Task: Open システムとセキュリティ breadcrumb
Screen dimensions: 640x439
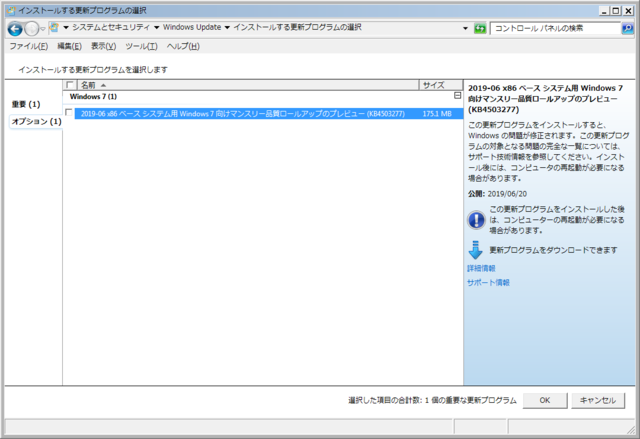Action: (x=111, y=27)
